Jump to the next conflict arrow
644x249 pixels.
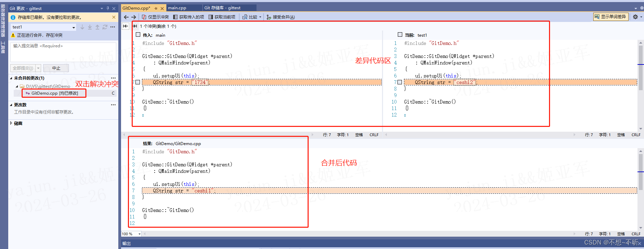tap(135, 26)
